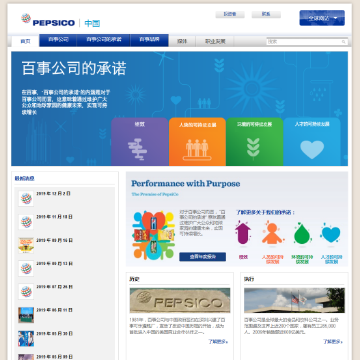The width and height of the screenshot is (360, 360).
Task: Click the light blue heart talent tile
Action: [x=312, y=142]
